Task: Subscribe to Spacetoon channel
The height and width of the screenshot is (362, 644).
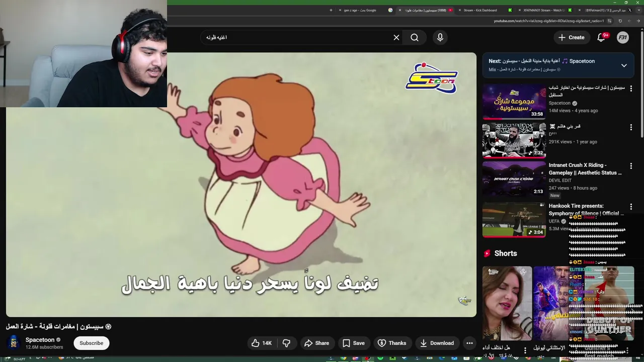Action: click(92, 343)
